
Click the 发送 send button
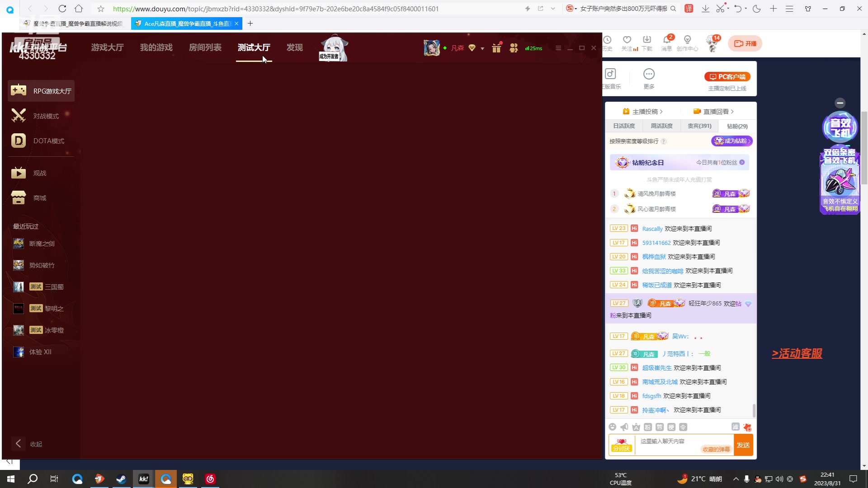[743, 445]
